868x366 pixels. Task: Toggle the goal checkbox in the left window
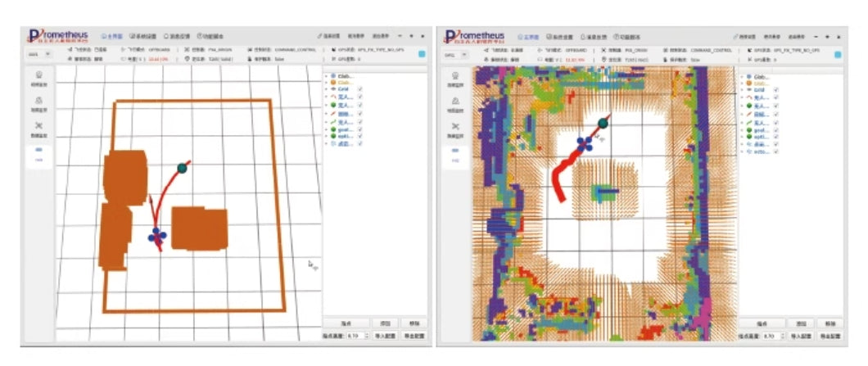(360, 129)
